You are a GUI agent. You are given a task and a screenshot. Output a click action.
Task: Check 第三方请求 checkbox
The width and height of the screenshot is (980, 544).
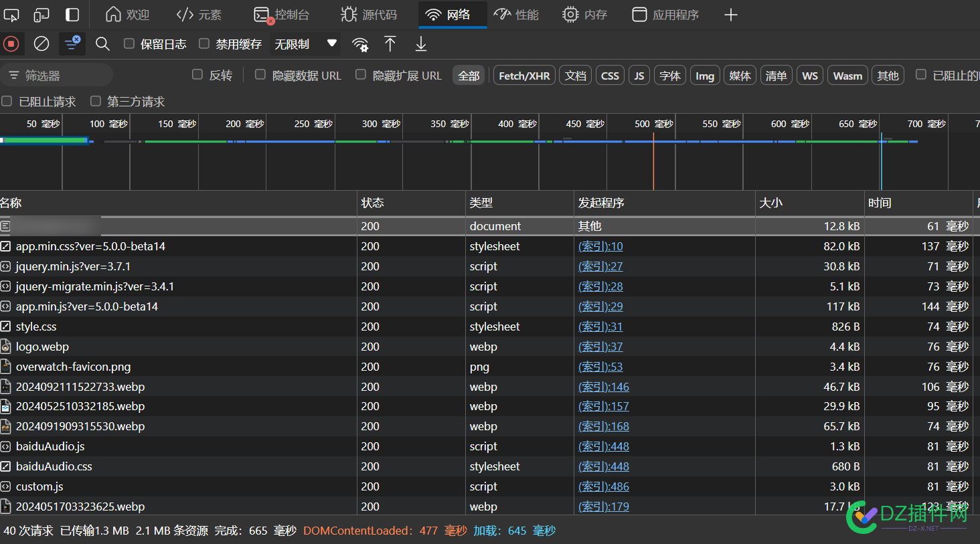pyautogui.click(x=96, y=101)
